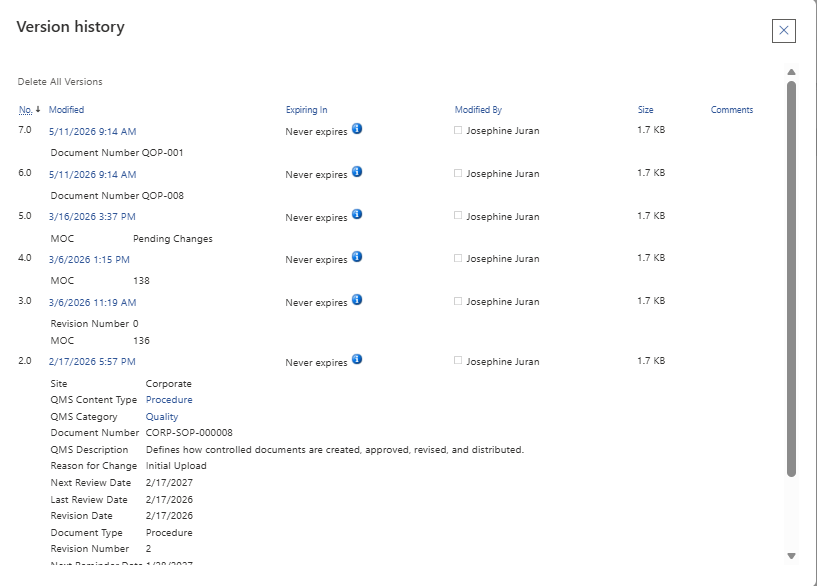Show expiration info for version 3.0

[x=357, y=300]
